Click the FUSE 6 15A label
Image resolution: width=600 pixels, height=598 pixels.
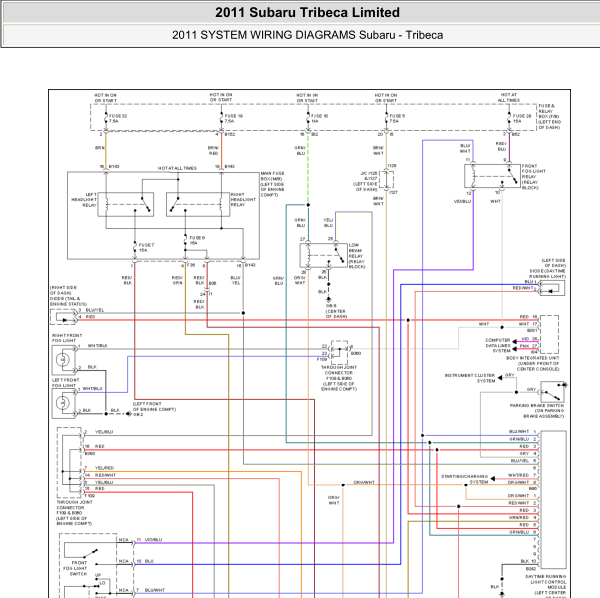[x=197, y=240]
